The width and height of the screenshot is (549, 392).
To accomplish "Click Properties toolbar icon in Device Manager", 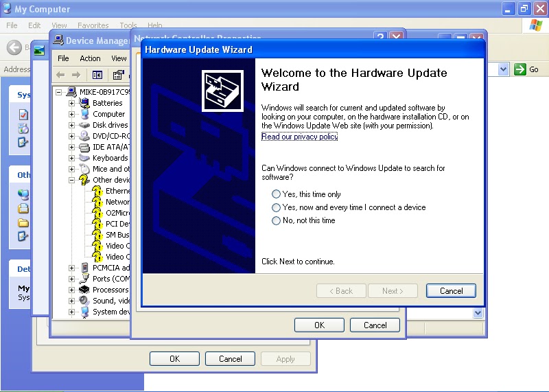I will tap(119, 75).
